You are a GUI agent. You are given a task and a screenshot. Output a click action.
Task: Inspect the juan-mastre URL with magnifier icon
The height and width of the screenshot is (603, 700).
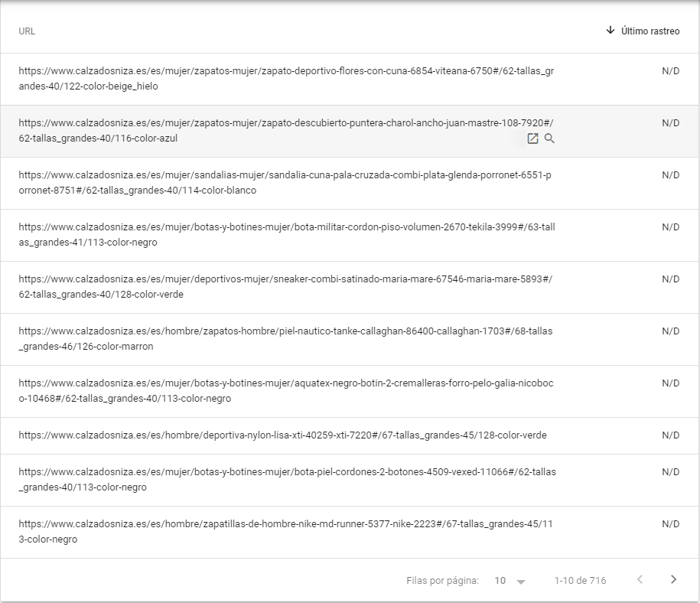click(x=549, y=139)
